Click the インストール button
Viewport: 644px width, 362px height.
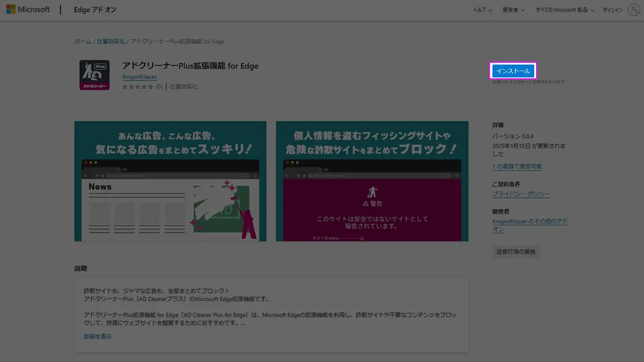click(x=513, y=71)
